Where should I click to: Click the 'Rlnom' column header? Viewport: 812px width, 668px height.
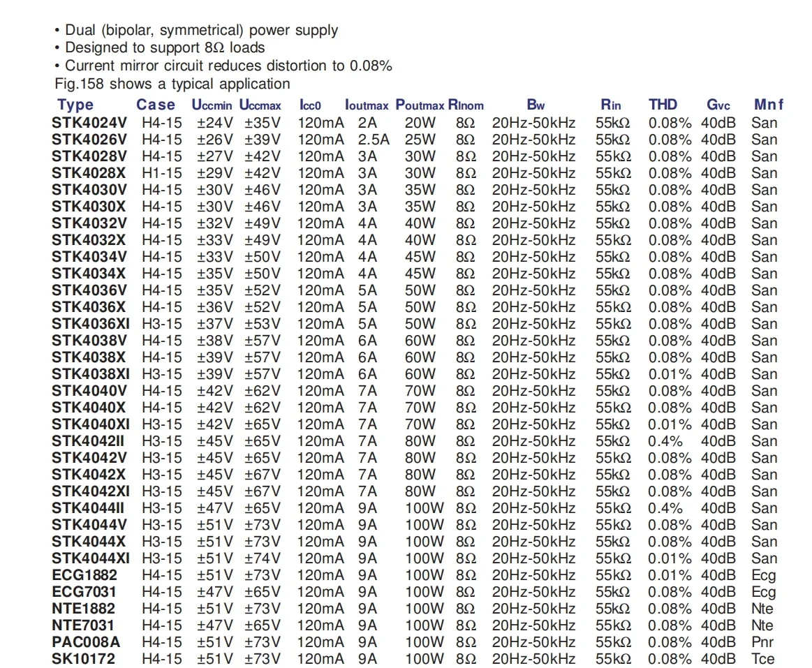[466, 105]
